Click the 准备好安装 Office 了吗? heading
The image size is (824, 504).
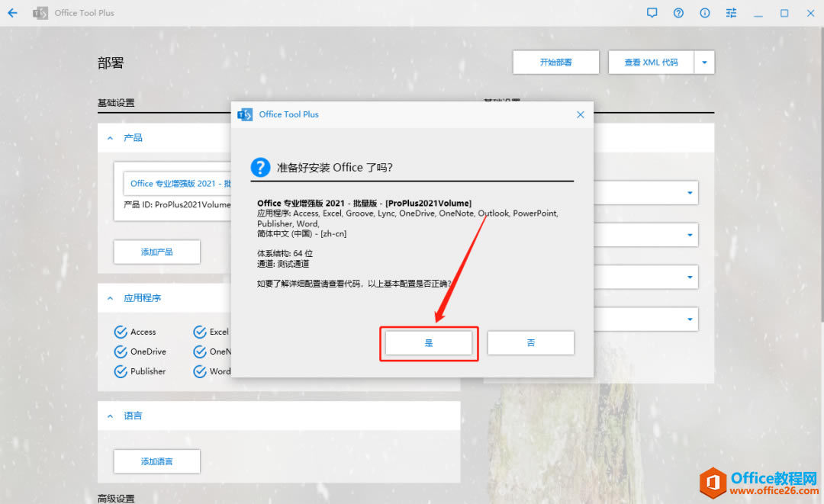[335, 168]
